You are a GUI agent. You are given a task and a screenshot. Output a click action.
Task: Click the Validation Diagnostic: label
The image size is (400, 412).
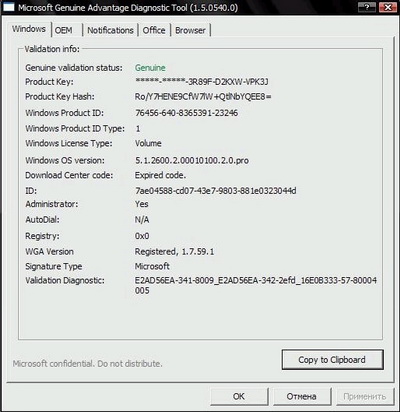(x=65, y=280)
